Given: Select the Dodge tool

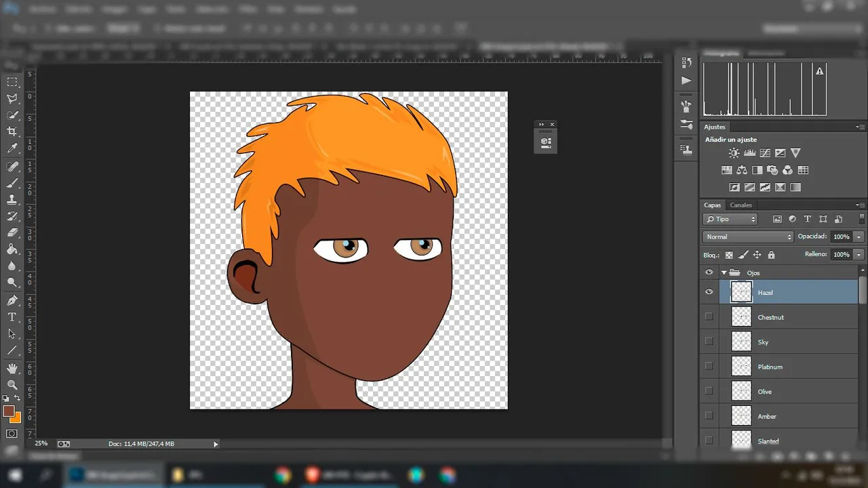Looking at the screenshot, I should [x=12, y=282].
